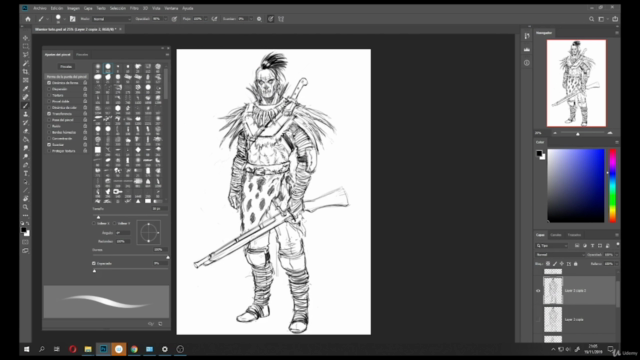The image size is (640, 360).
Task: Select the Hand tool
Action: coord(25,199)
